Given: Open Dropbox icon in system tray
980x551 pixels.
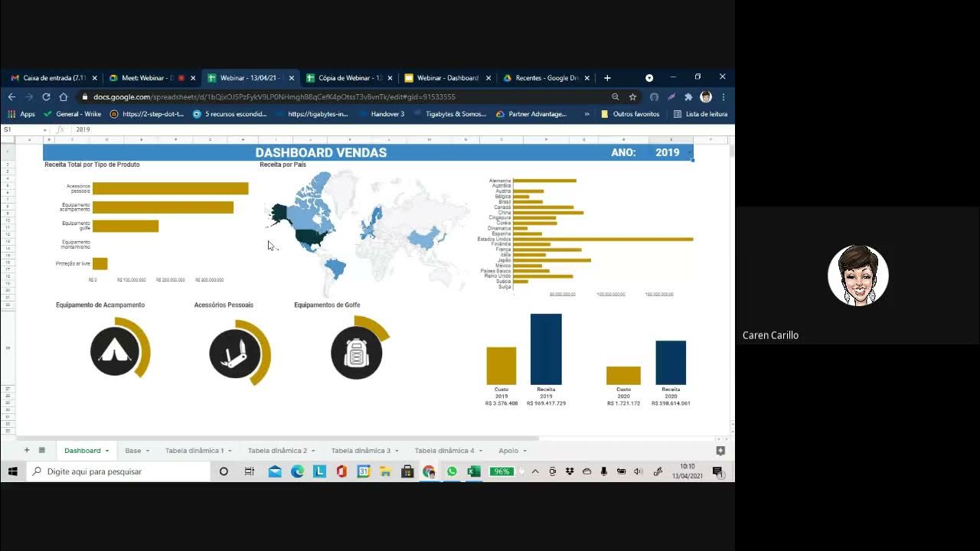Looking at the screenshot, I should pos(570,471).
